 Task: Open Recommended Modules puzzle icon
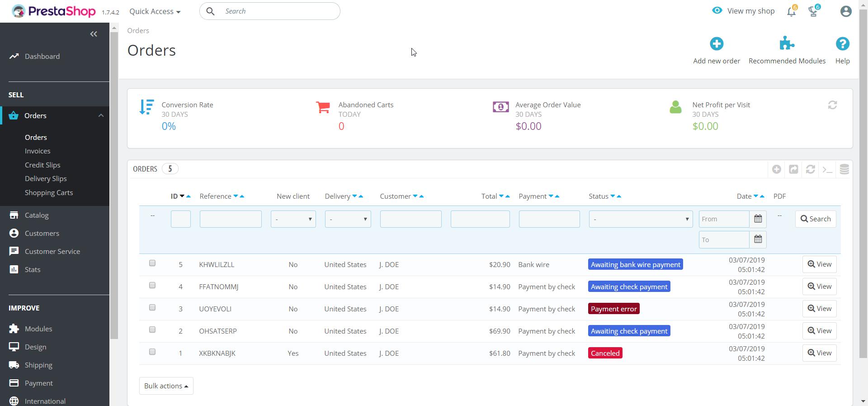click(787, 44)
